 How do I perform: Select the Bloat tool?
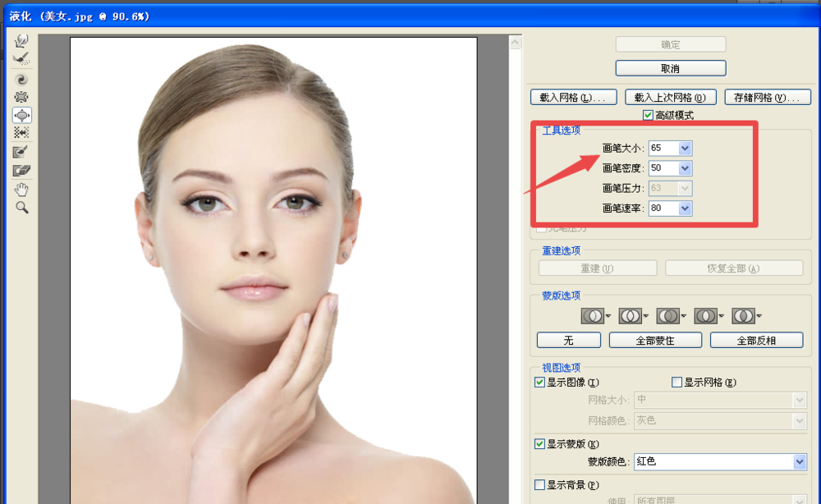tap(21, 115)
